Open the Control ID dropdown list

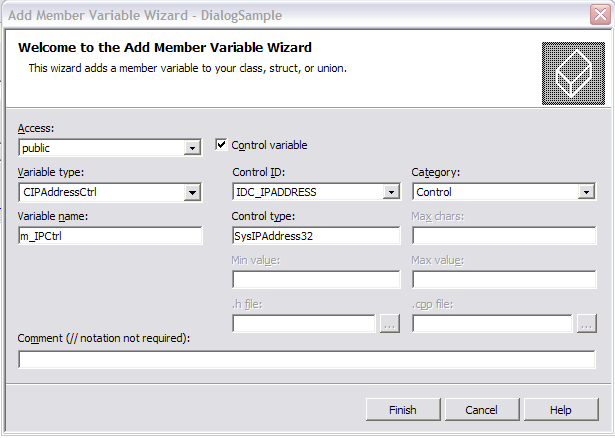pos(391,192)
